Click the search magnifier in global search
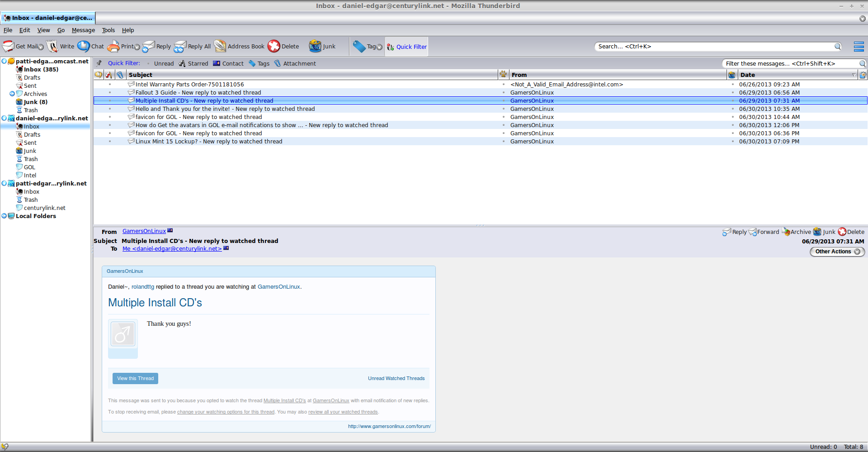Screen dimensions: 868x452 (x=838, y=46)
